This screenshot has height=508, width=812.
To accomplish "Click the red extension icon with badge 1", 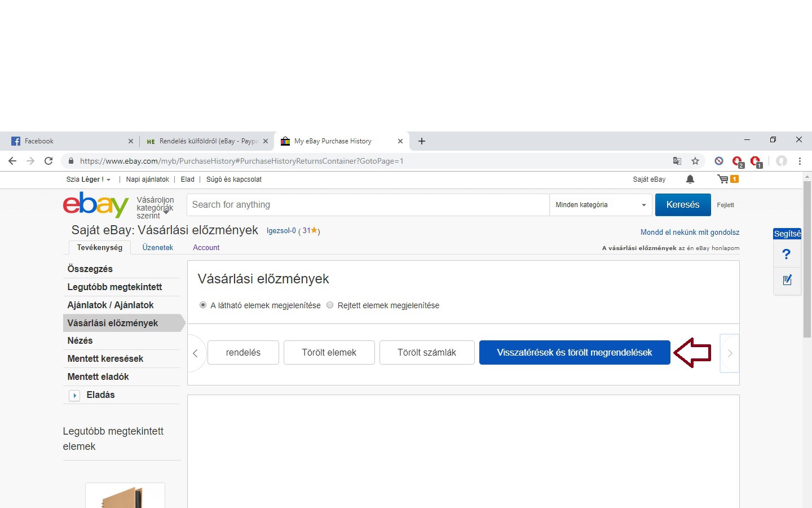I will tap(756, 161).
